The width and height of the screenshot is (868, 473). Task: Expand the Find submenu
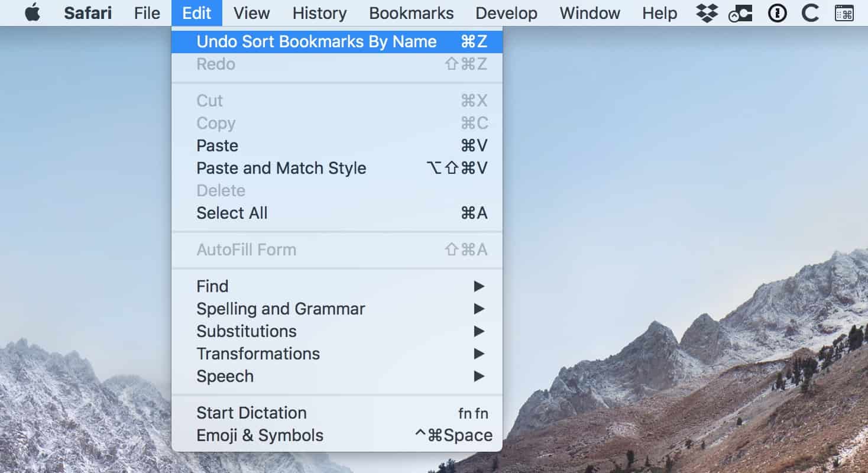pos(336,286)
